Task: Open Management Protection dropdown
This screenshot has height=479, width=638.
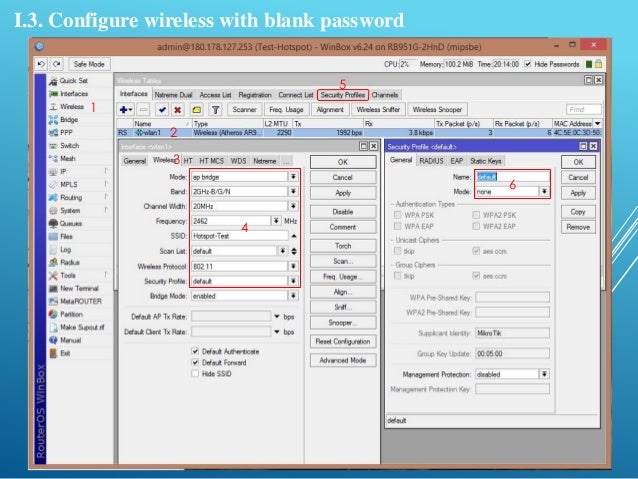Action: click(544, 374)
